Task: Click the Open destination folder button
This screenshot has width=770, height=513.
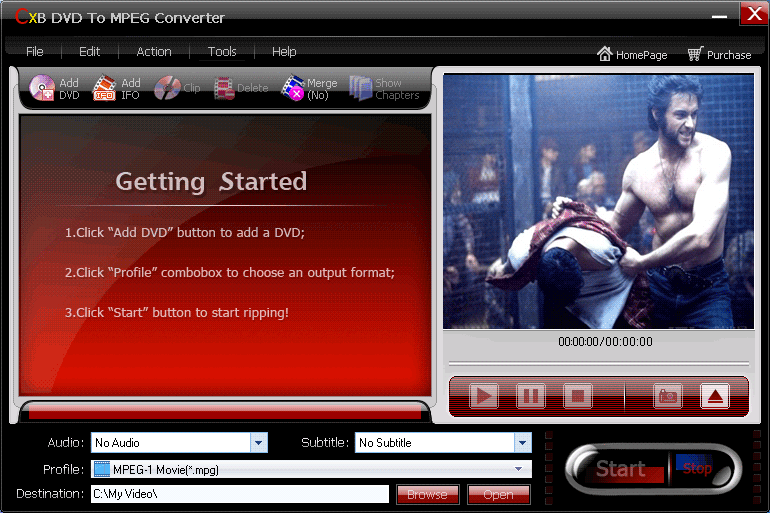Action: tap(498, 494)
